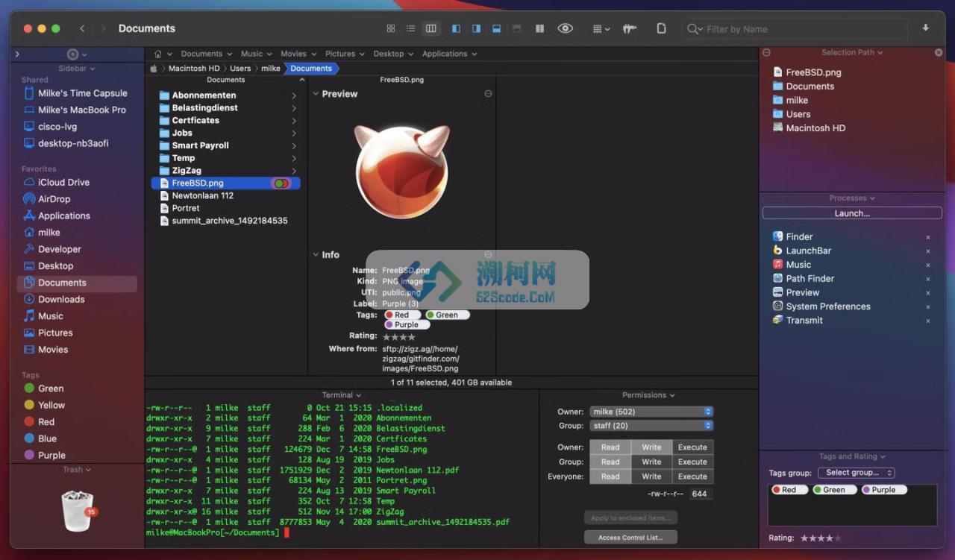Select Milke's Time Capsule in sidebar

tap(75, 93)
